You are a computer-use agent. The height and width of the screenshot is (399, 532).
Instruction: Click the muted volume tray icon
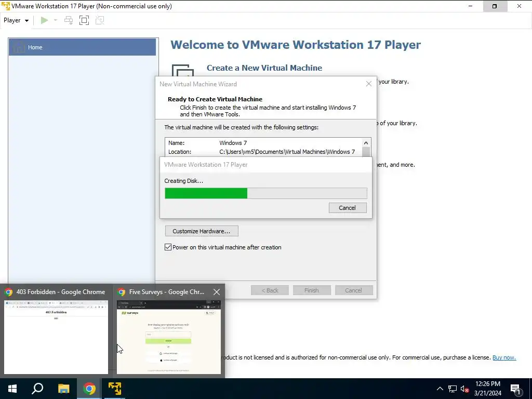(x=464, y=389)
